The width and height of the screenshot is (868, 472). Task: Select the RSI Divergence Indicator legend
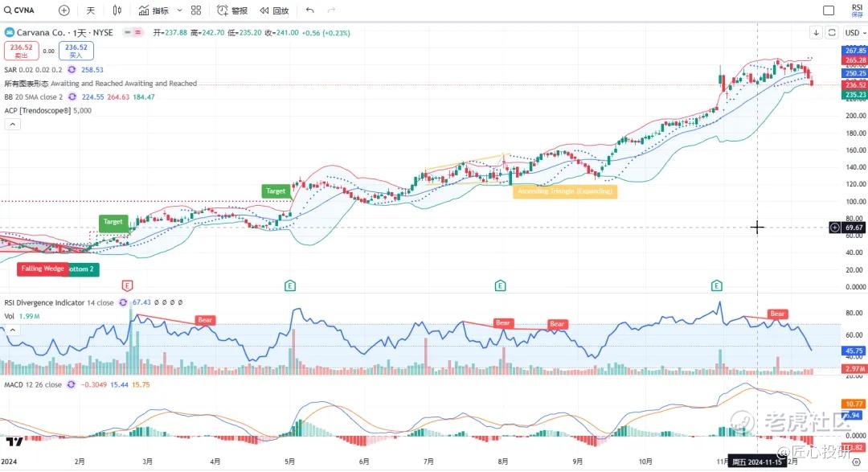click(59, 302)
